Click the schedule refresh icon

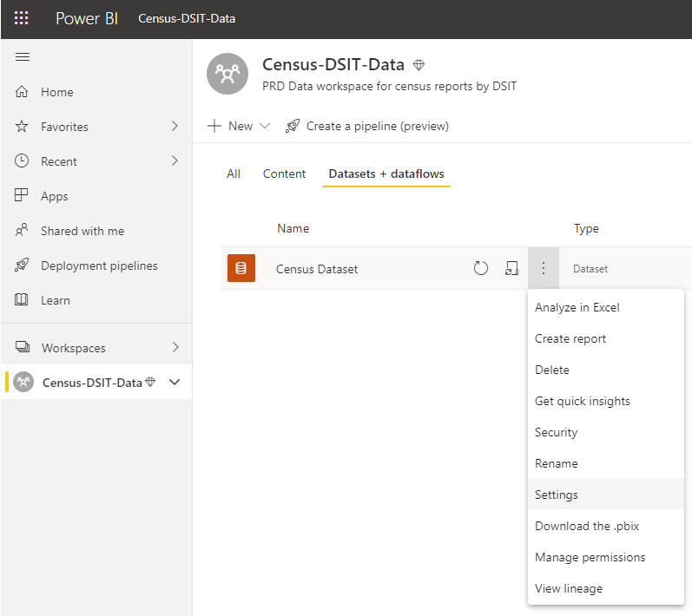pos(511,268)
